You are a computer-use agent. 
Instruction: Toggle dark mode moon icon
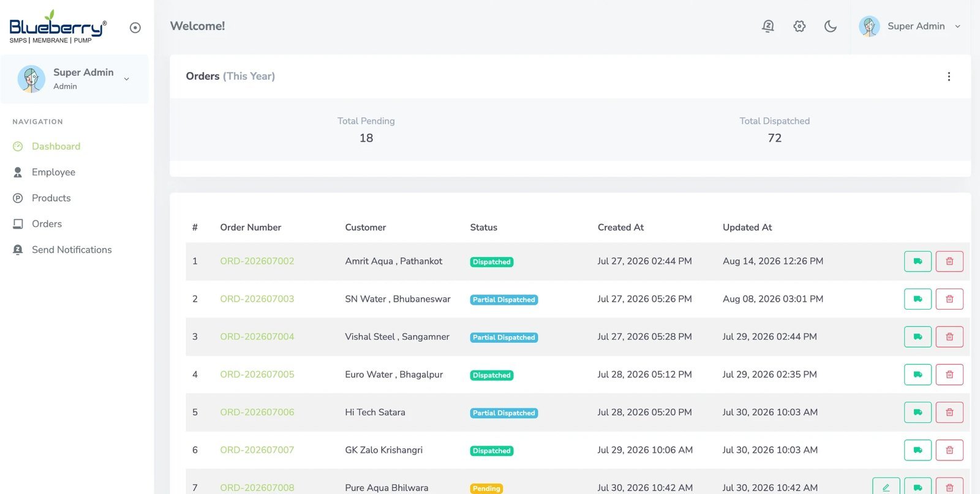[831, 26]
